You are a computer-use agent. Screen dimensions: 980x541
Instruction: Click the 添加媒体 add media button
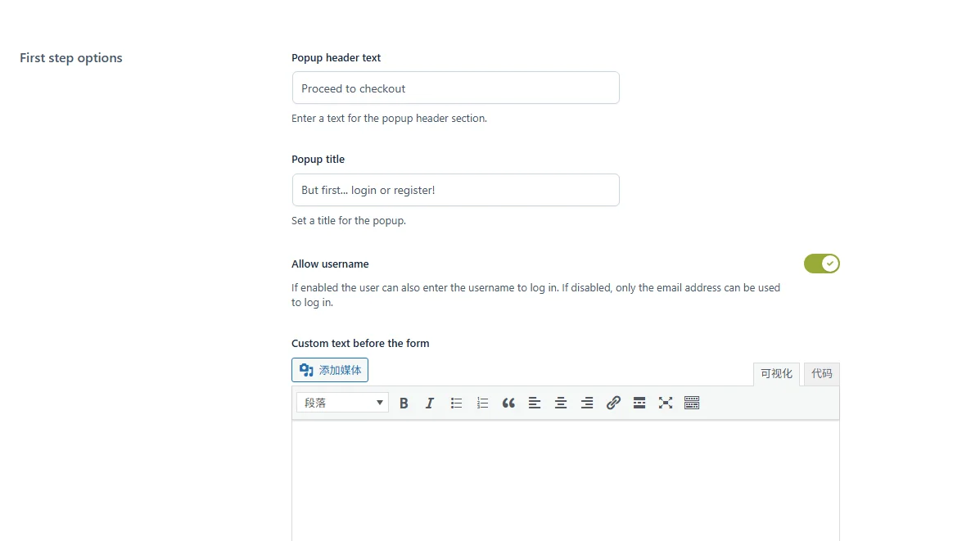(x=330, y=370)
